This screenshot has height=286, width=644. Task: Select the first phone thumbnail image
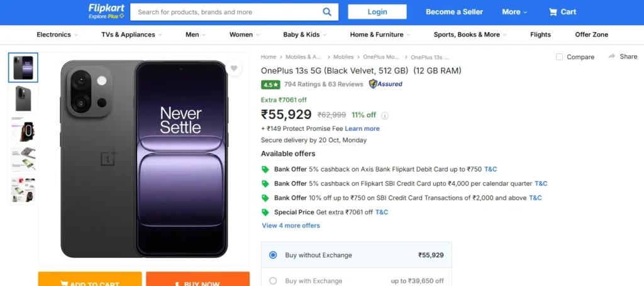coord(23,67)
